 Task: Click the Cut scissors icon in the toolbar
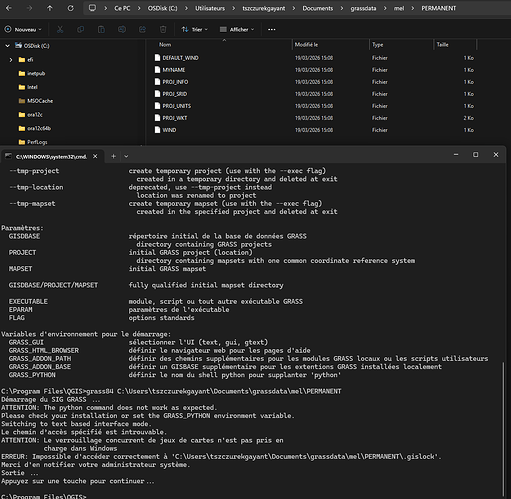(x=60, y=30)
